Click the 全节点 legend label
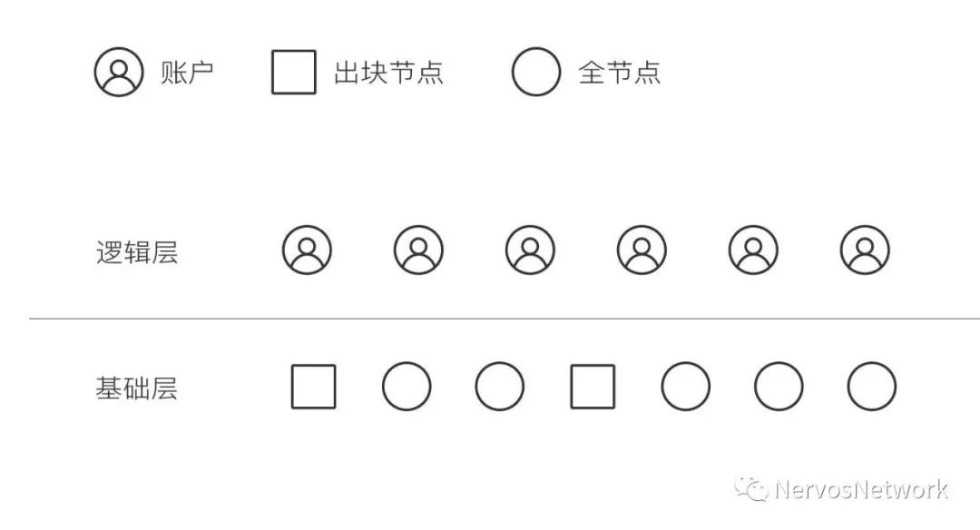 pyautogui.click(x=620, y=73)
